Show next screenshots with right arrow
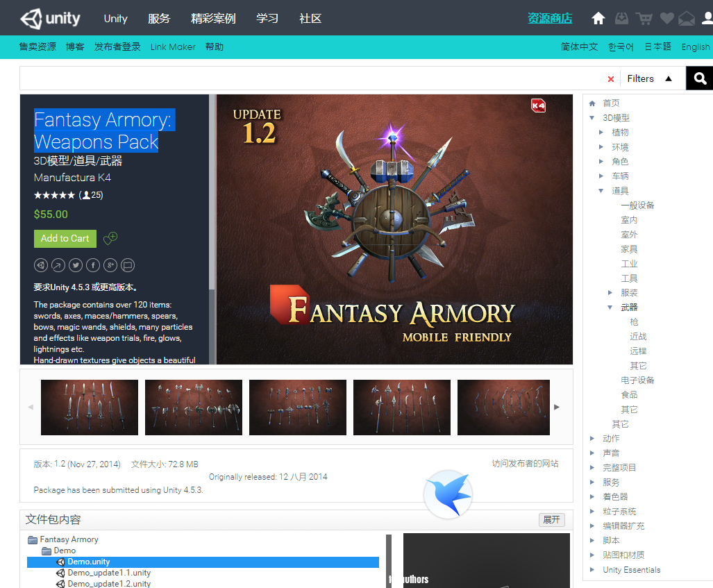Viewport: 713px width, 588px height. click(x=557, y=407)
